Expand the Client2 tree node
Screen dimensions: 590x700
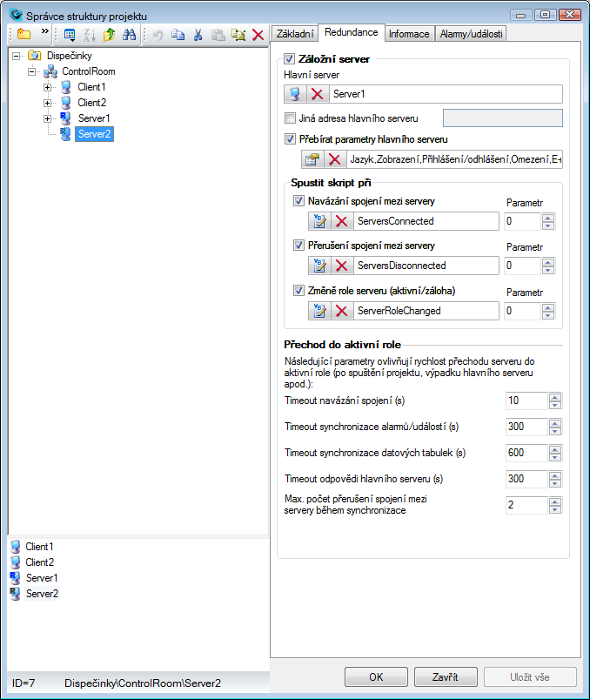coord(47,103)
